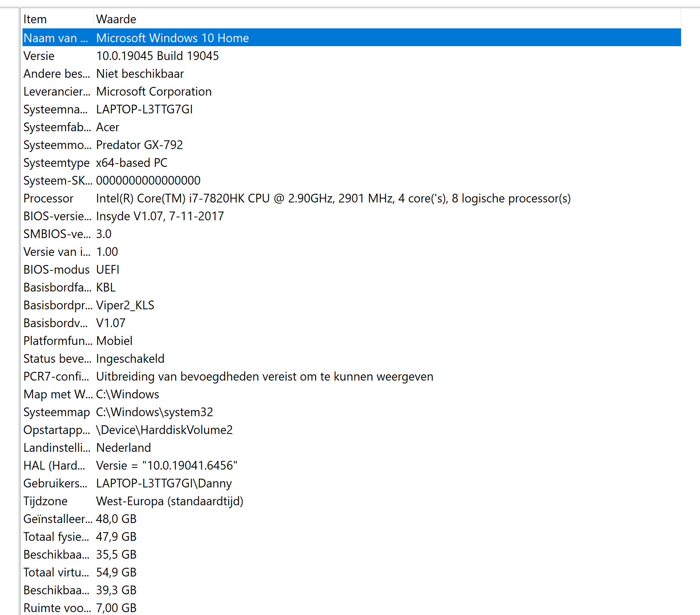The width and height of the screenshot is (700, 615).
Task: Click the Versie van i... row
Action: [351, 252]
